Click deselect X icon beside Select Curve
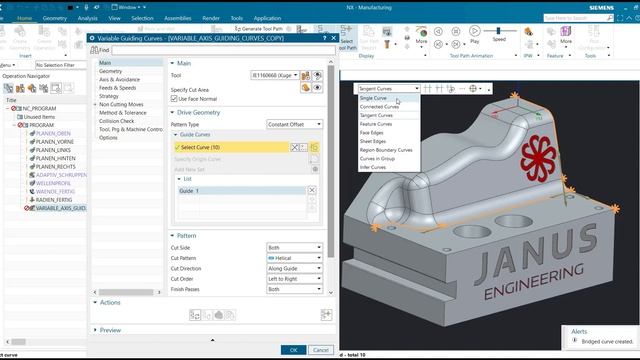Viewport: 640px width, 360px height. (x=295, y=147)
